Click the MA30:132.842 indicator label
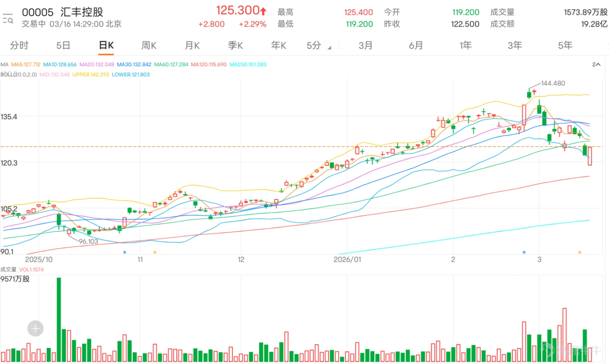The image size is (609, 364). (x=134, y=65)
